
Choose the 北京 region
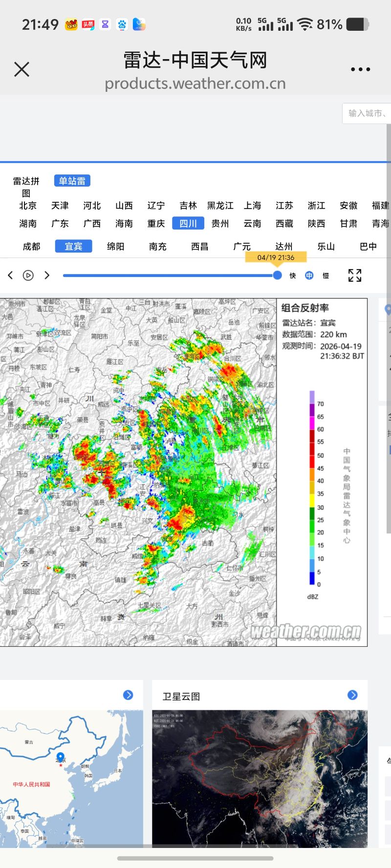tap(28, 206)
